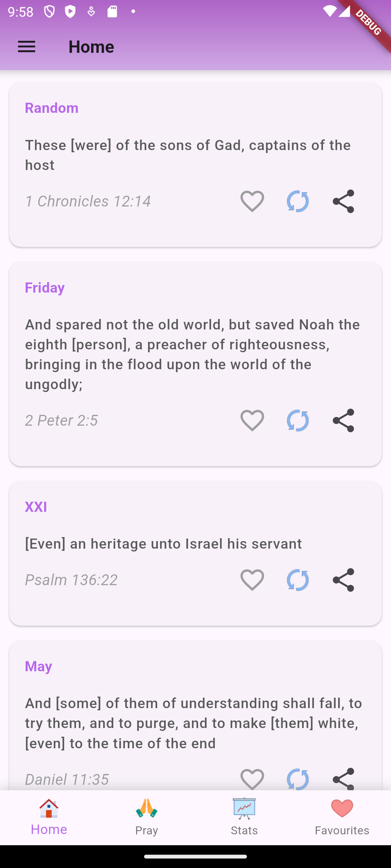This screenshot has width=391, height=868.
Task: Open the Stats tab
Action: click(x=244, y=817)
